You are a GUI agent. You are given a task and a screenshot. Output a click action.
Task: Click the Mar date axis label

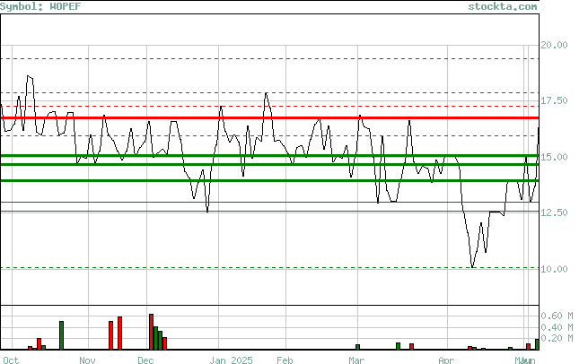tap(356, 360)
